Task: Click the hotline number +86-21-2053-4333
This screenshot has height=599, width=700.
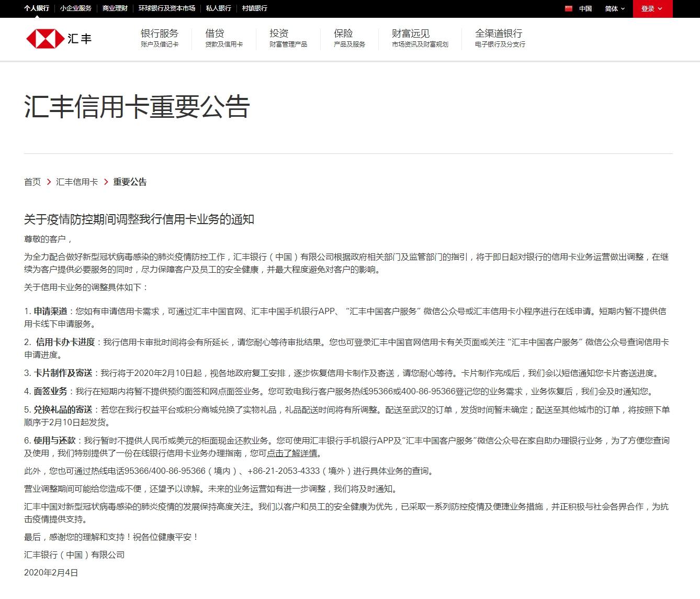Action: (x=284, y=471)
